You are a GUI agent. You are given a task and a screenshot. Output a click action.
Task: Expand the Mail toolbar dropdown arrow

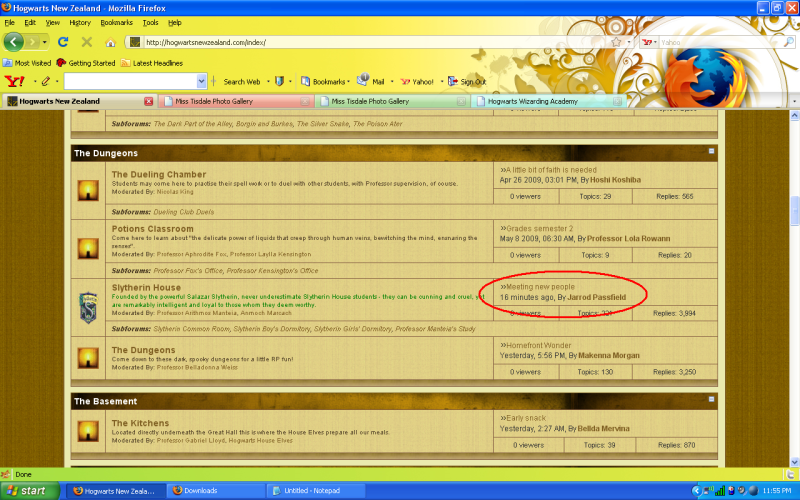pyautogui.click(x=392, y=82)
